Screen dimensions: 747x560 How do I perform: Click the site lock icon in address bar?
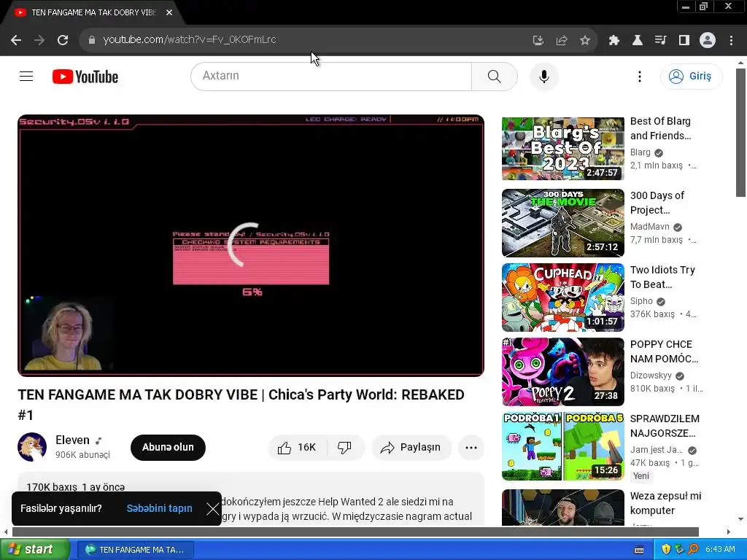click(91, 40)
